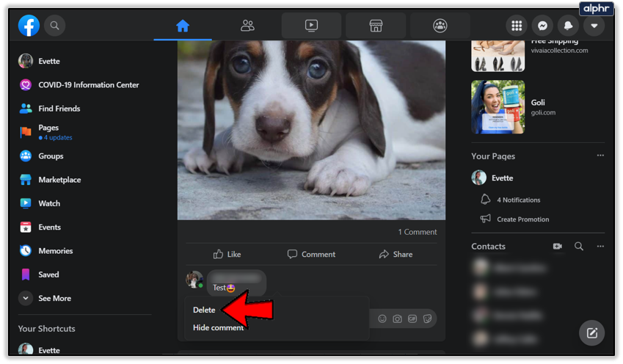Open the account dropdown arrow
The height and width of the screenshot is (364, 623).
point(594,26)
